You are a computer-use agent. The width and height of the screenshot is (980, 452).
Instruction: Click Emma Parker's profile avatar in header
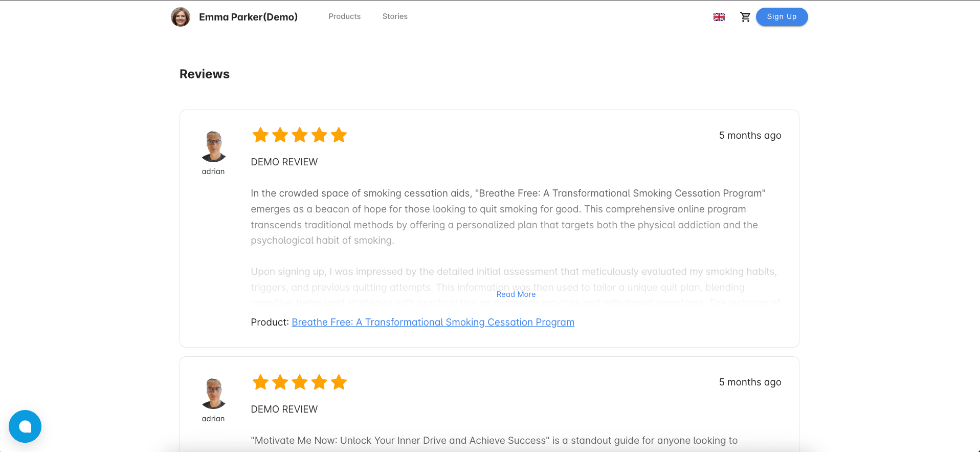[181, 17]
